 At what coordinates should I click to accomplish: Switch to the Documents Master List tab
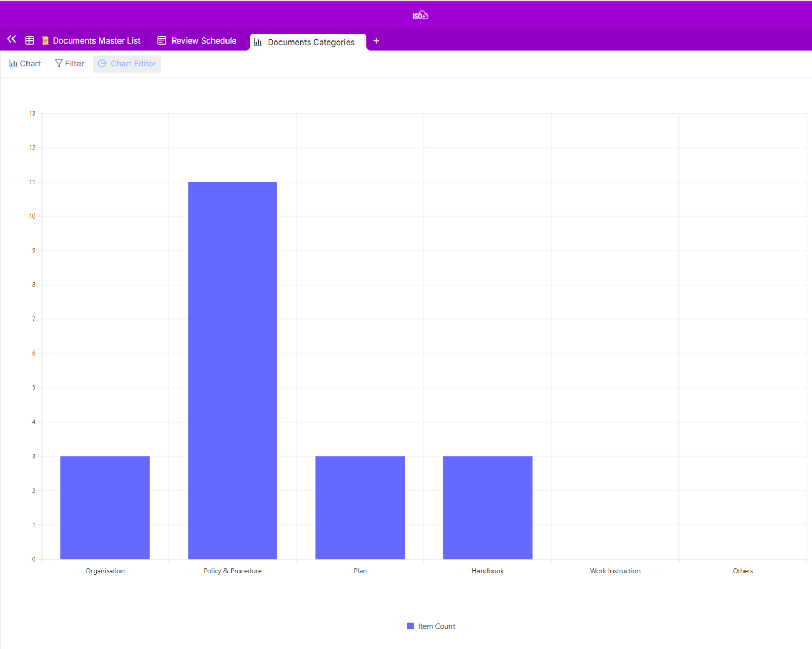pyautogui.click(x=96, y=40)
